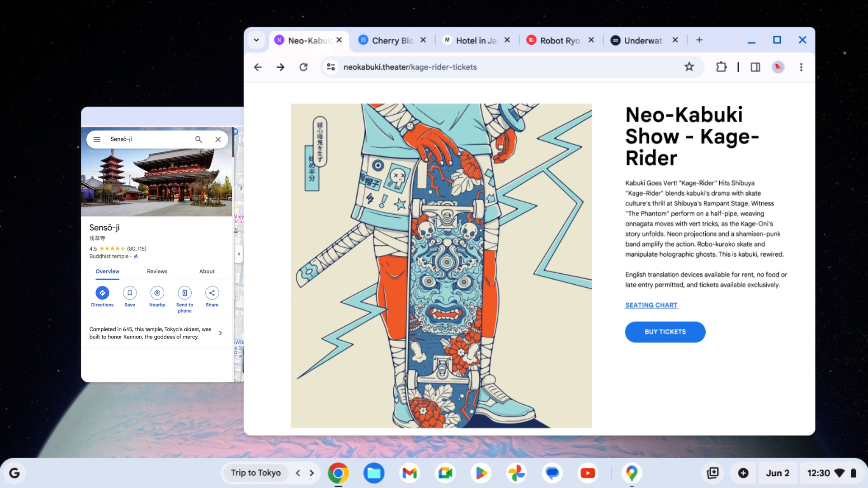Open Google Photos from the shelf
The image size is (868, 488).
(516, 473)
